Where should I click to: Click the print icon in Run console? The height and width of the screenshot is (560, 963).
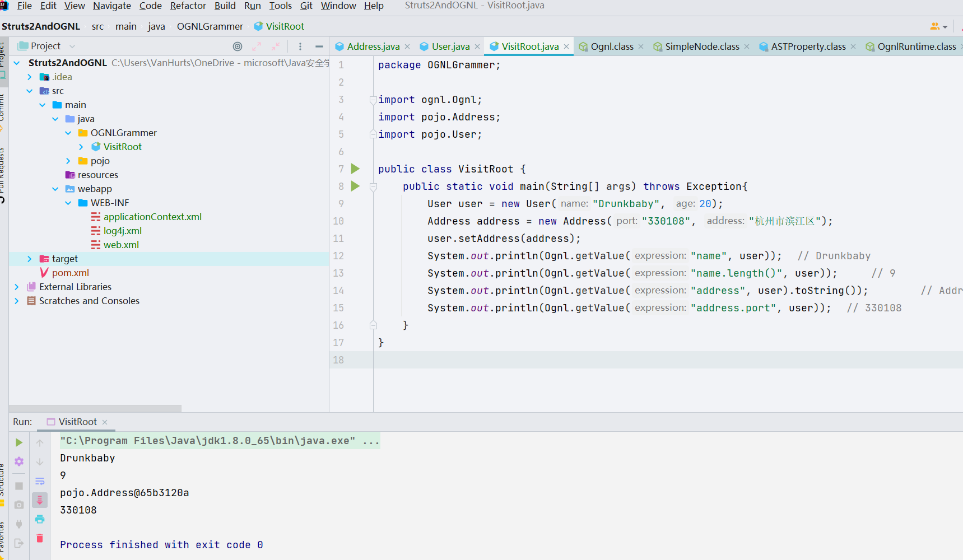tap(40, 519)
